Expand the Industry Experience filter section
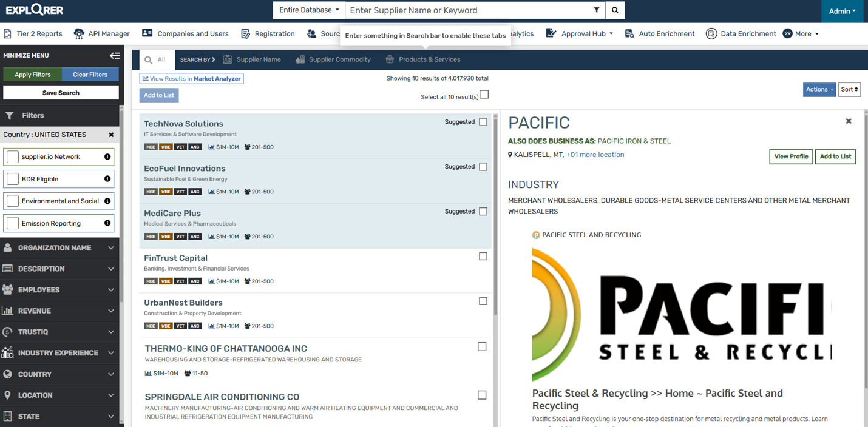868x427 pixels. click(59, 353)
